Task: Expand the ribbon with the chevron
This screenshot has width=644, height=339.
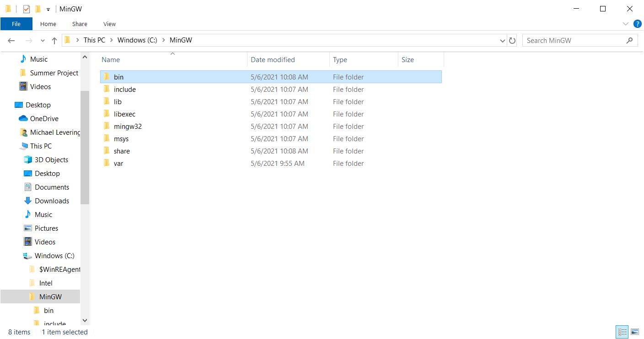Action: point(626,24)
